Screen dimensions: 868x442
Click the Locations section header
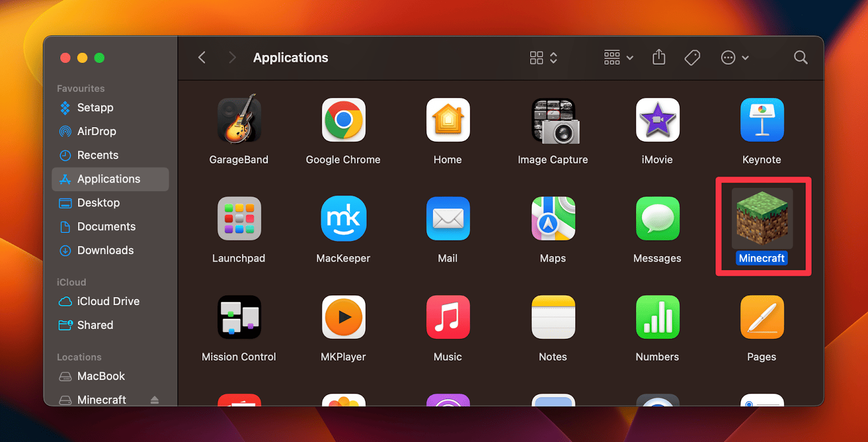(79, 357)
